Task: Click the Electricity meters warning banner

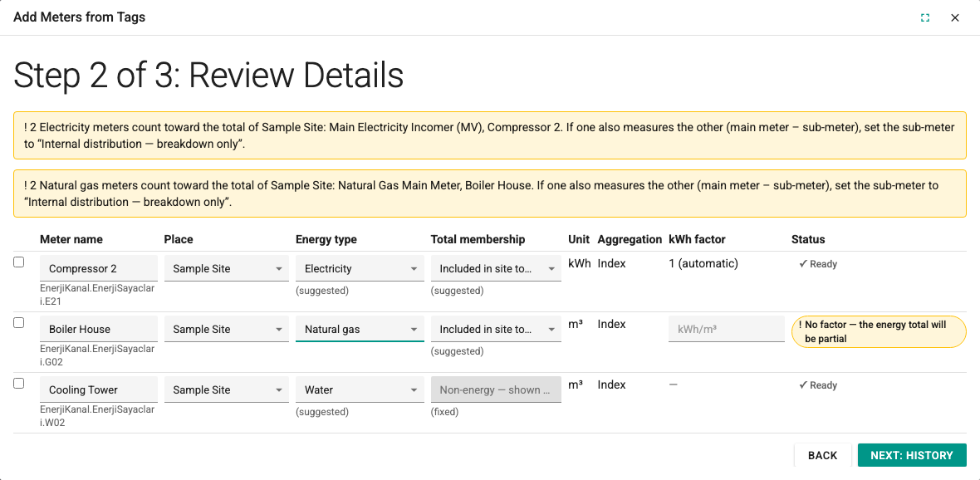Action: [490, 135]
